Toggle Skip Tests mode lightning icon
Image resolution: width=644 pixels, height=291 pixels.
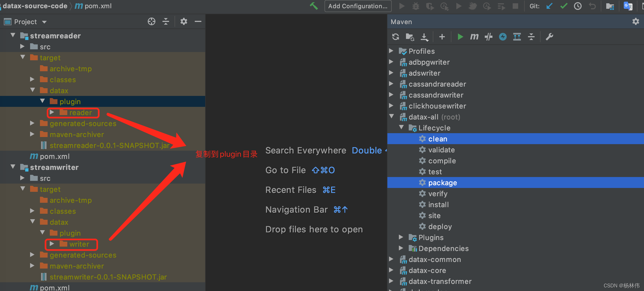(503, 37)
